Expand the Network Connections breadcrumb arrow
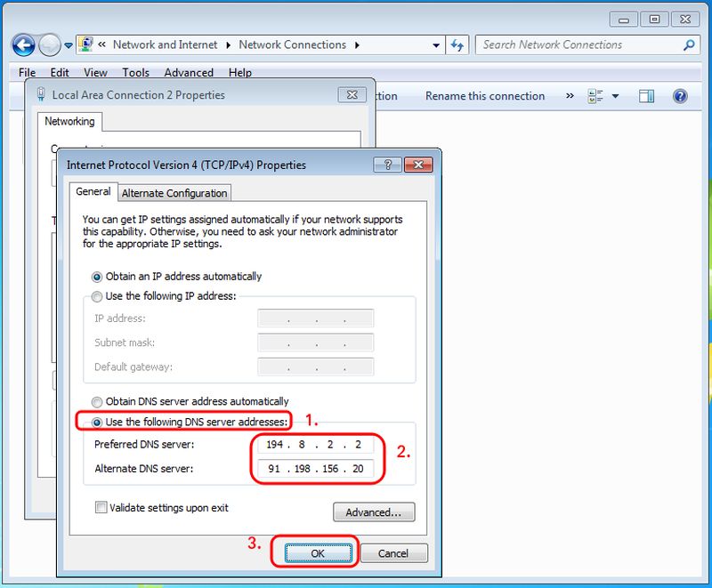Screen dimensions: 712x588 click(357, 44)
